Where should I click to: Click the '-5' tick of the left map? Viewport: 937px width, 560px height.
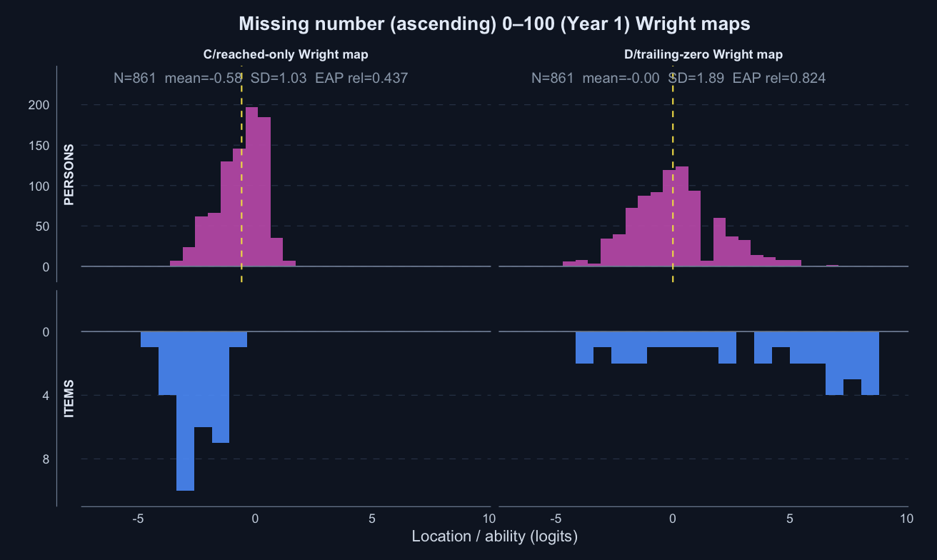point(139,519)
